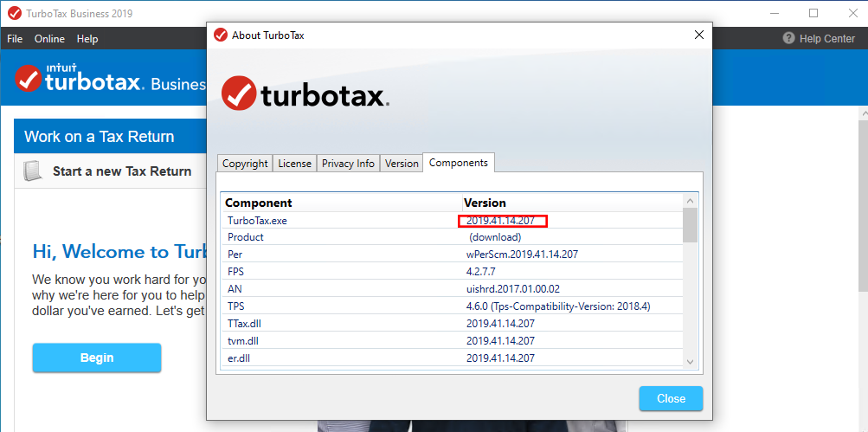Click Start a new Tax Return heading
This screenshot has height=432, width=868.
point(122,171)
